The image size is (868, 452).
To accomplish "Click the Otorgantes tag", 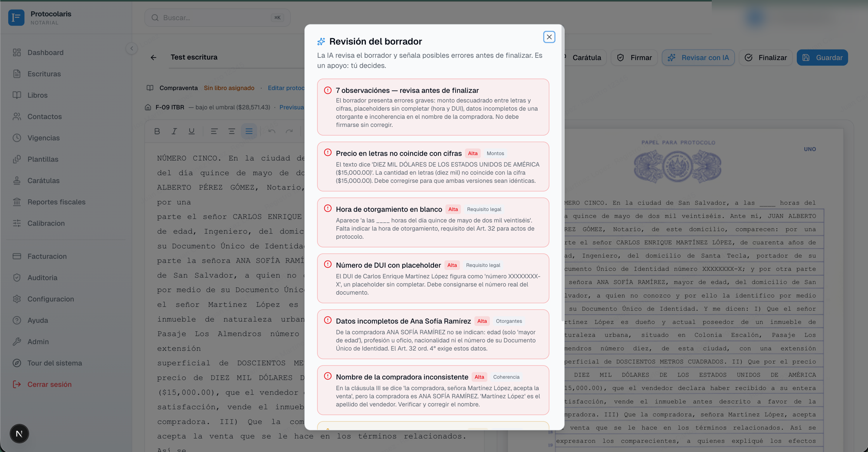I will (x=509, y=321).
